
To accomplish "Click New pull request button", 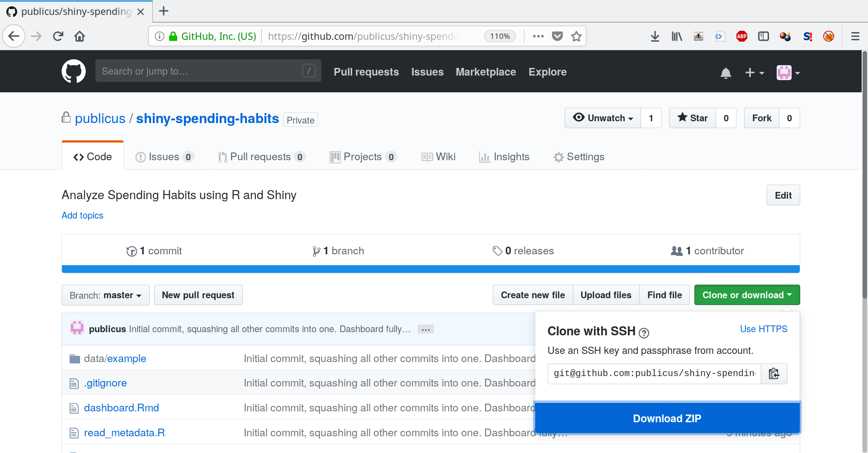I will (x=198, y=295).
